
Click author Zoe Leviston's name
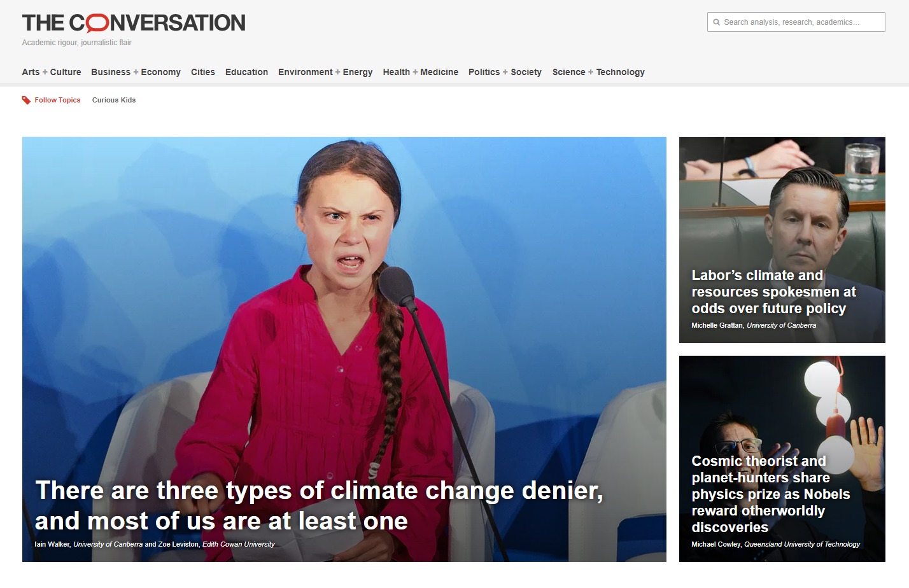coord(178,545)
